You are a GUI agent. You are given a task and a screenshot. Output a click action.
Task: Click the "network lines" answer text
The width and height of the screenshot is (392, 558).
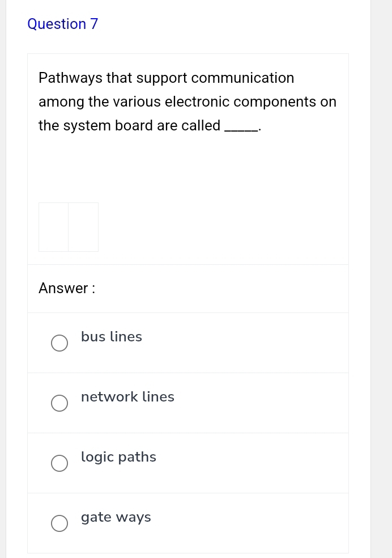(127, 397)
